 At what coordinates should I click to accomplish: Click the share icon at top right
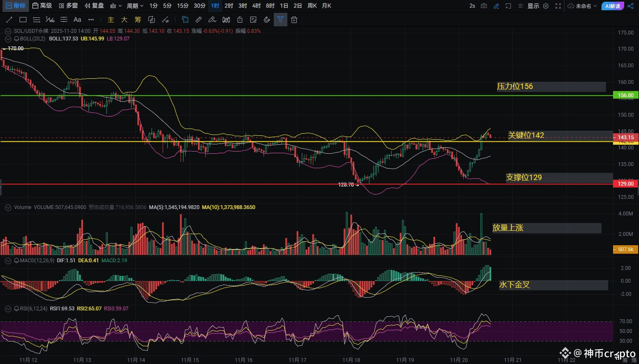click(630, 6)
